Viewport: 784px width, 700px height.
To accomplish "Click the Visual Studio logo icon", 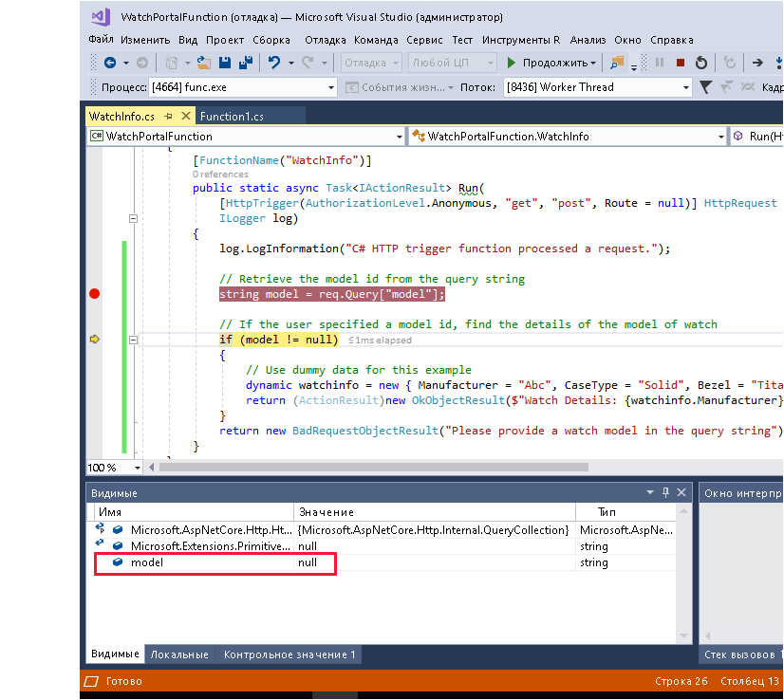I will 101,17.
